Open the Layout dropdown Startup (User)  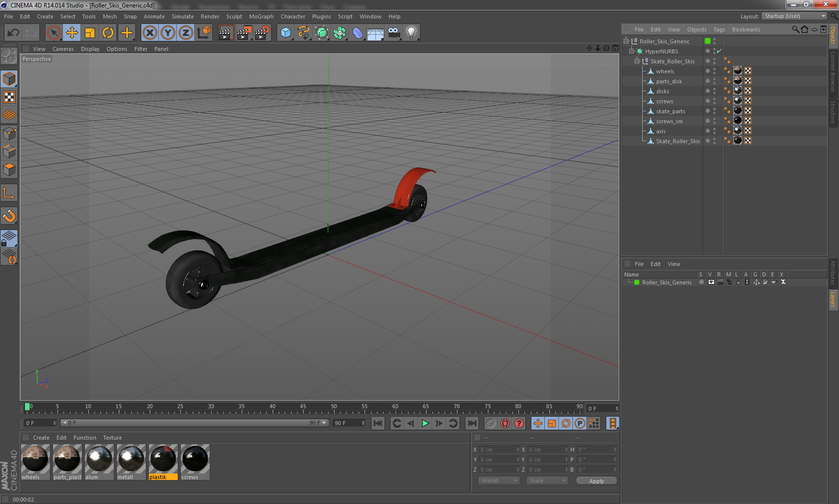[795, 16]
